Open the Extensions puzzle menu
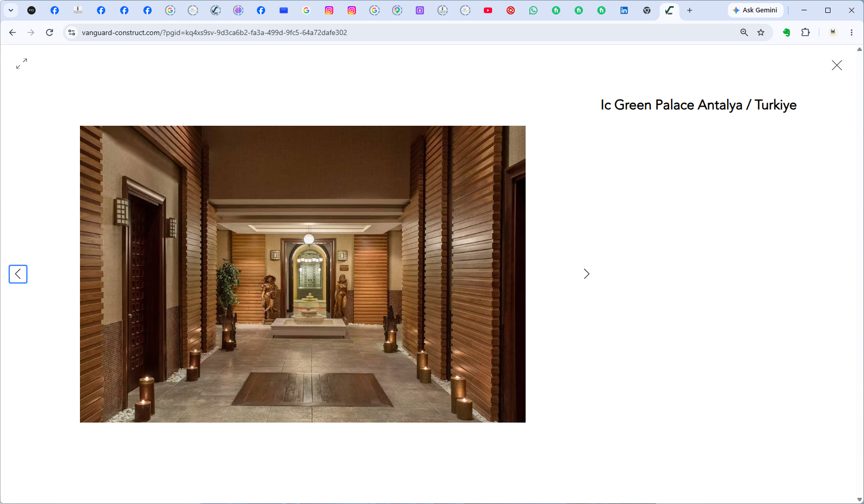 (x=806, y=32)
